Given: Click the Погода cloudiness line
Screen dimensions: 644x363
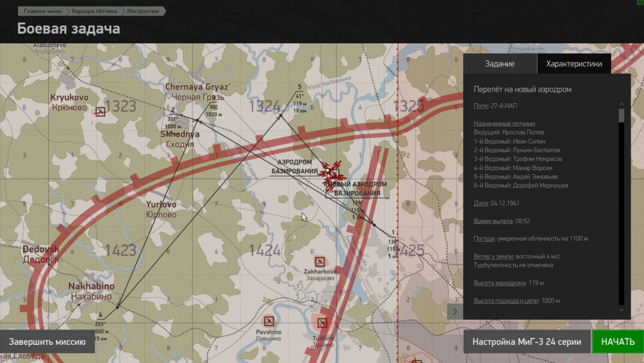Looking at the screenshot, I should point(531,239).
